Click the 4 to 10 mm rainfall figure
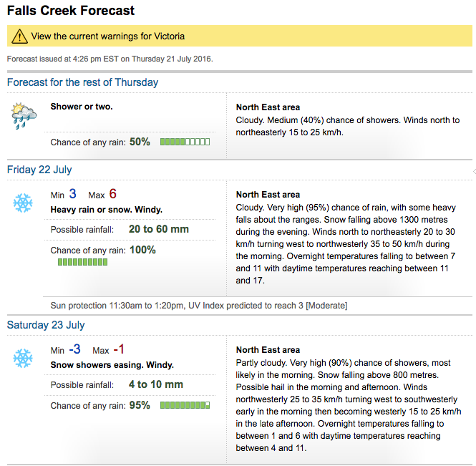476x466 pixels. click(x=156, y=384)
